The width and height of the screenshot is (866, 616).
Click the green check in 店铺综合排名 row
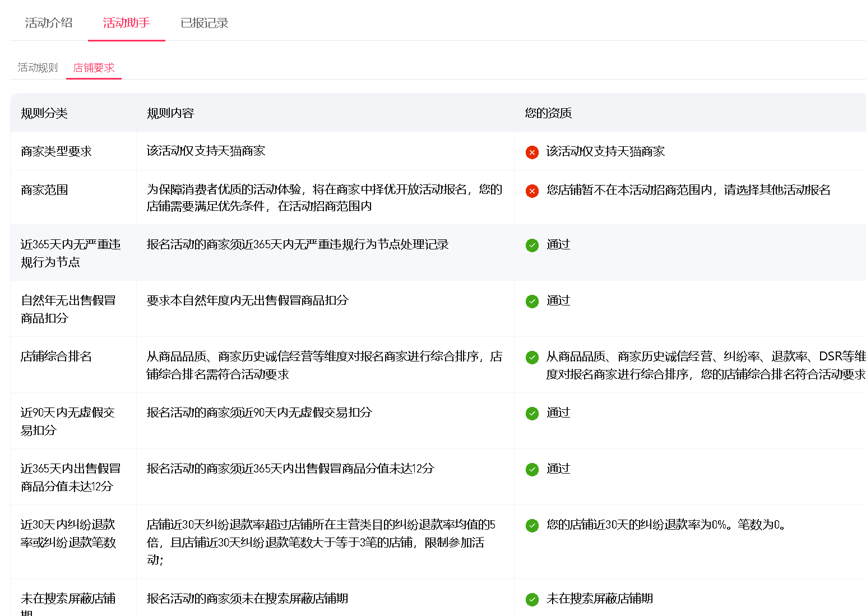tap(532, 357)
